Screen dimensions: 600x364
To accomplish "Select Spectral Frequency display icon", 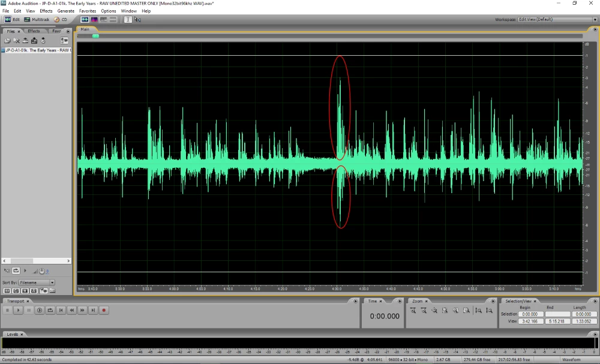I will pos(94,20).
